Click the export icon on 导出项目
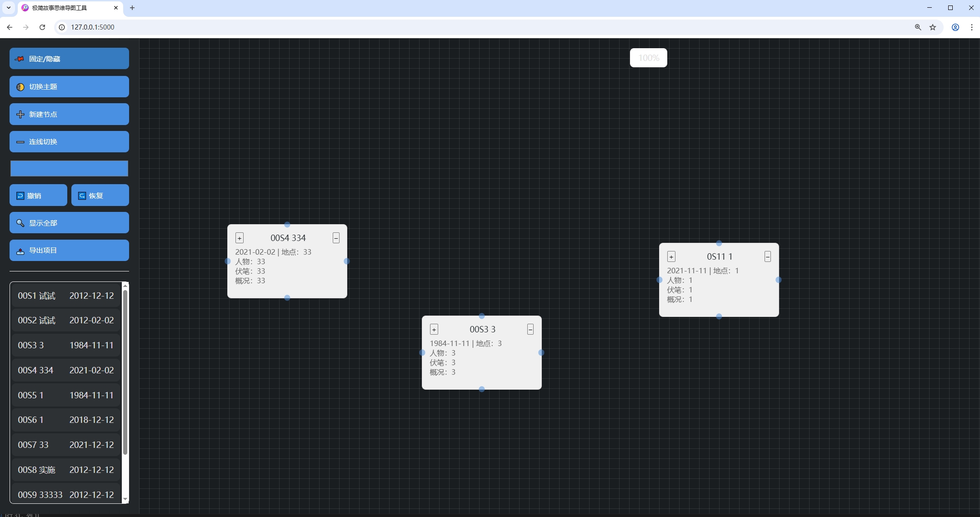The height and width of the screenshot is (517, 980). [20, 251]
